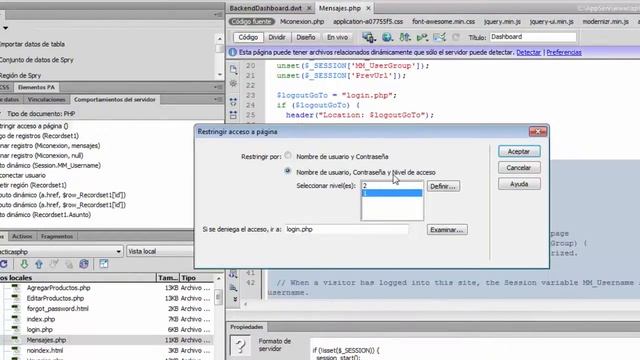Click the Synchronize with server icon

click(84, 264)
